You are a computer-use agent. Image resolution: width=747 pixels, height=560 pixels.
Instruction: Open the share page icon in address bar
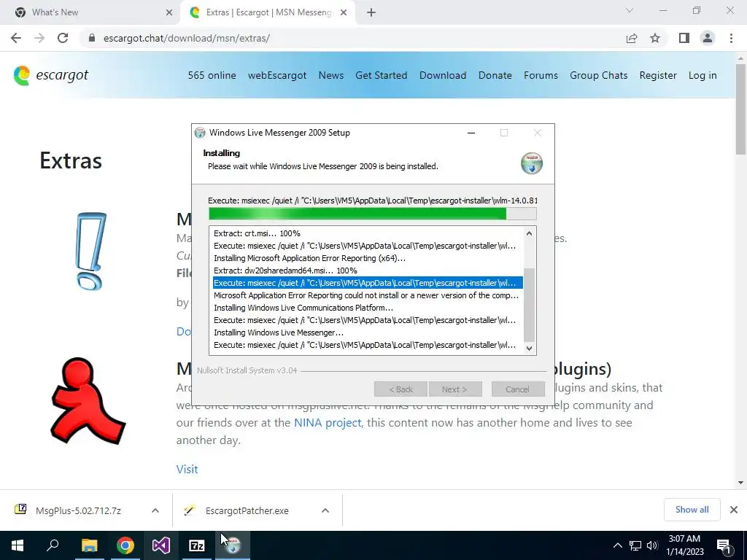[x=632, y=38]
